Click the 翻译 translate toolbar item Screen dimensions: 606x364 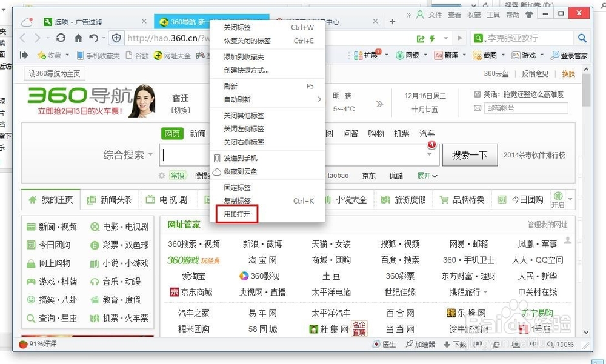click(447, 55)
